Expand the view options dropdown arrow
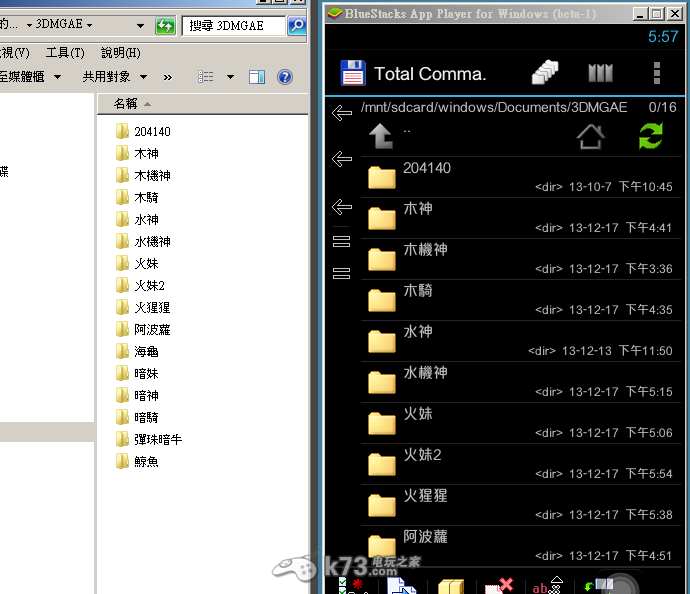This screenshot has width=690, height=594. point(230,77)
